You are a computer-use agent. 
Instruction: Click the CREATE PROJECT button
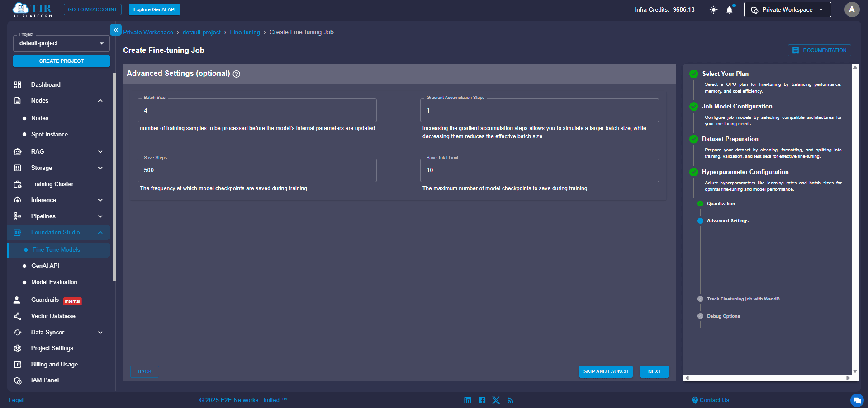(62, 61)
